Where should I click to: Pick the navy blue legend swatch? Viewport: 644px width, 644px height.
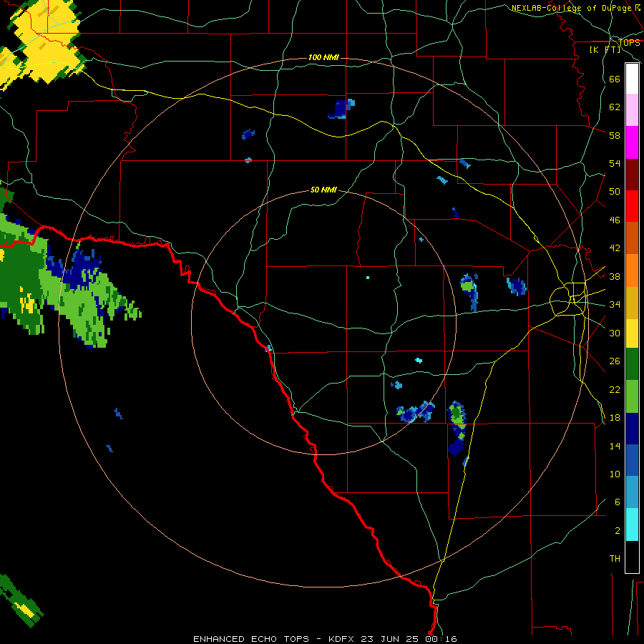tap(632, 429)
